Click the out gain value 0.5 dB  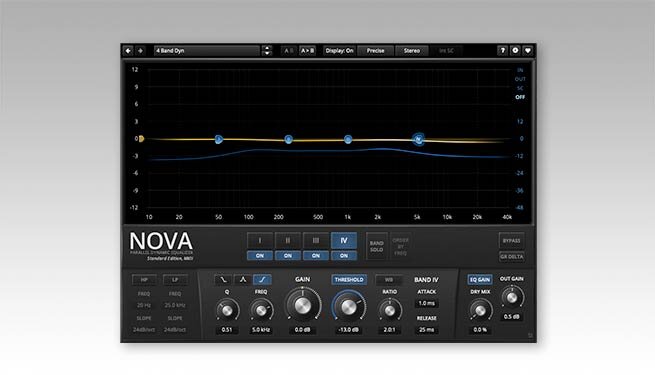pos(511,317)
